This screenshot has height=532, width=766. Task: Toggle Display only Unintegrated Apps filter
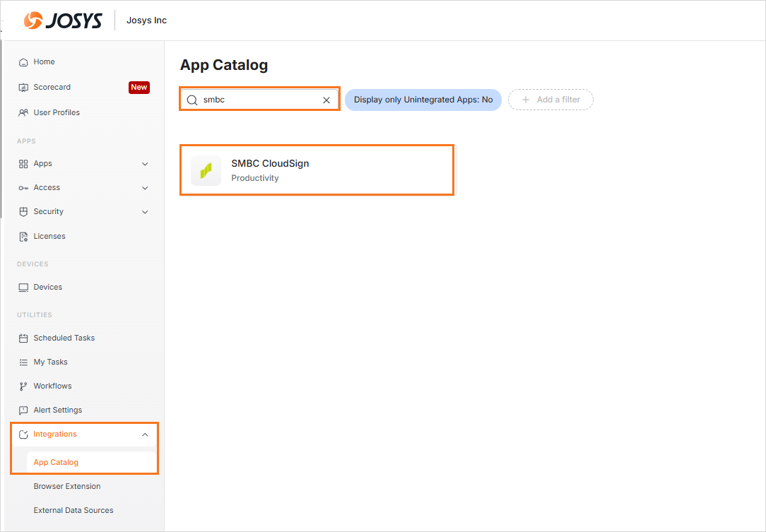[423, 100]
